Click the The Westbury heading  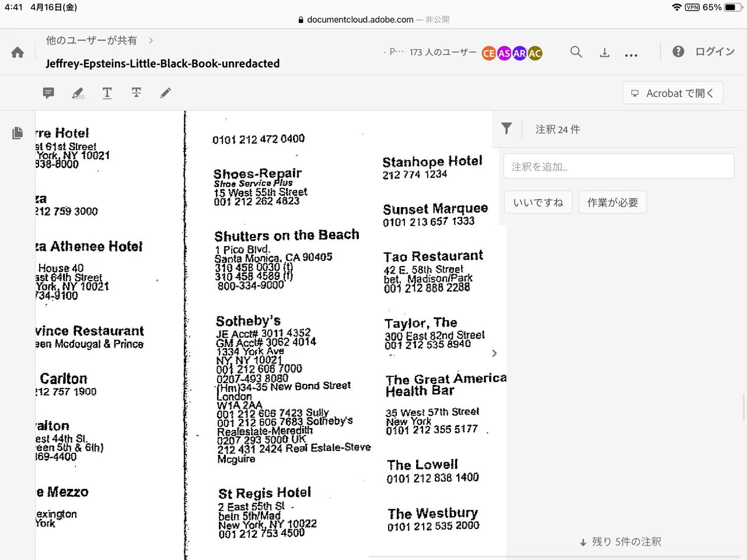(x=433, y=514)
